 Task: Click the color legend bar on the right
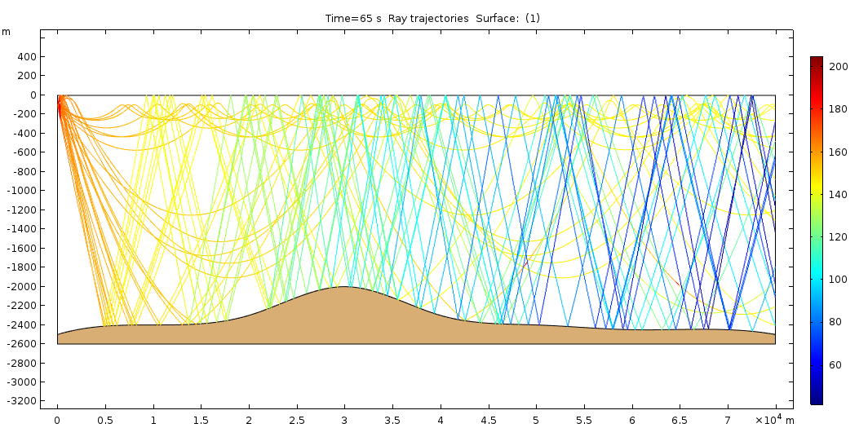816,230
